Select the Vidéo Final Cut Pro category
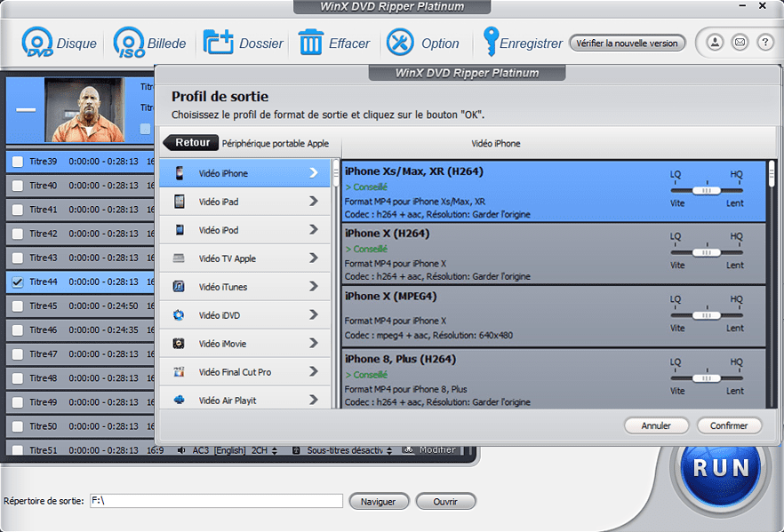This screenshot has width=784, height=532. 244,371
